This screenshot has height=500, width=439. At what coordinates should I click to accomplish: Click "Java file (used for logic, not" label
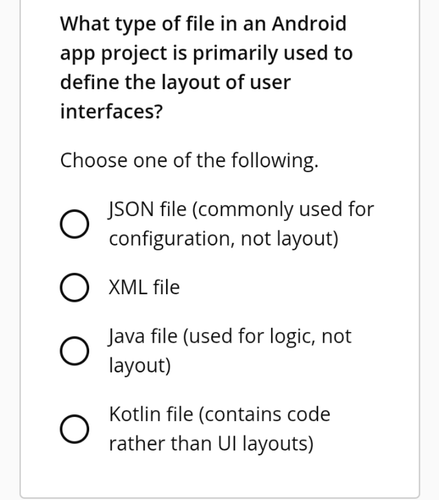[230, 336]
